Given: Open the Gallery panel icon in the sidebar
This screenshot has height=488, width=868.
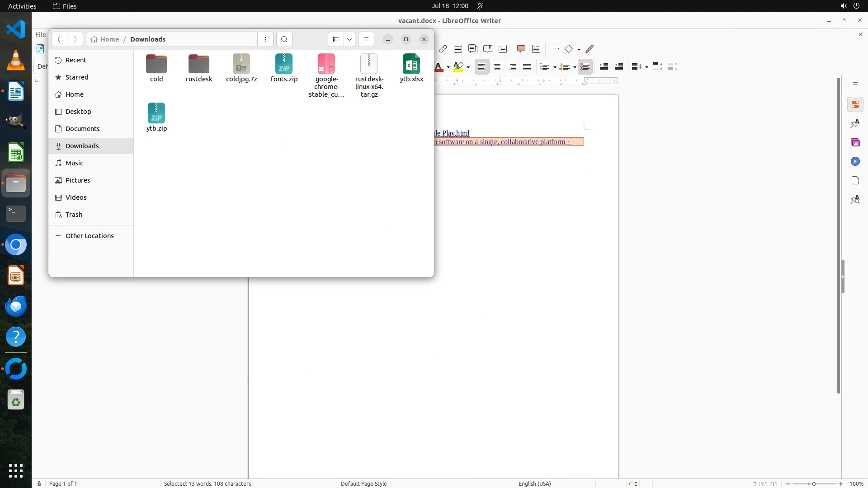Looking at the screenshot, I should tap(855, 143).
